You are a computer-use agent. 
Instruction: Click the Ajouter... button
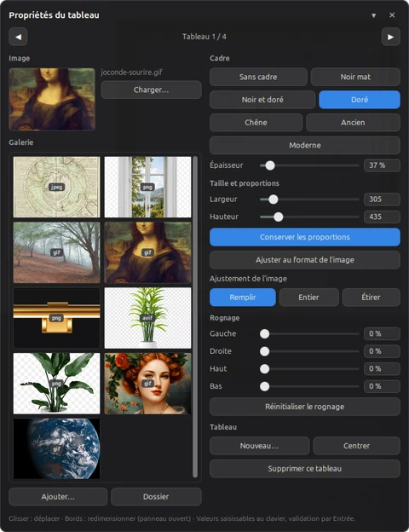click(x=58, y=497)
